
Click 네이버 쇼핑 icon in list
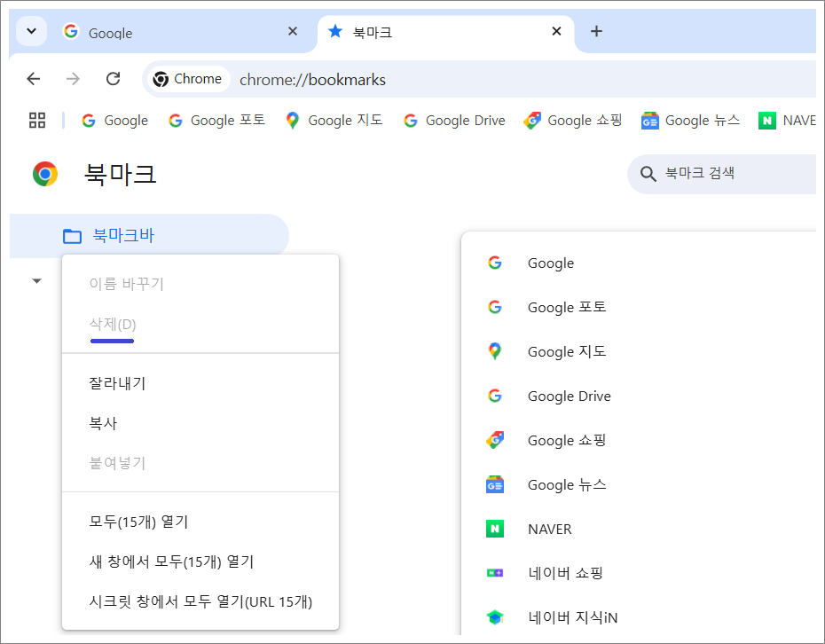495,573
